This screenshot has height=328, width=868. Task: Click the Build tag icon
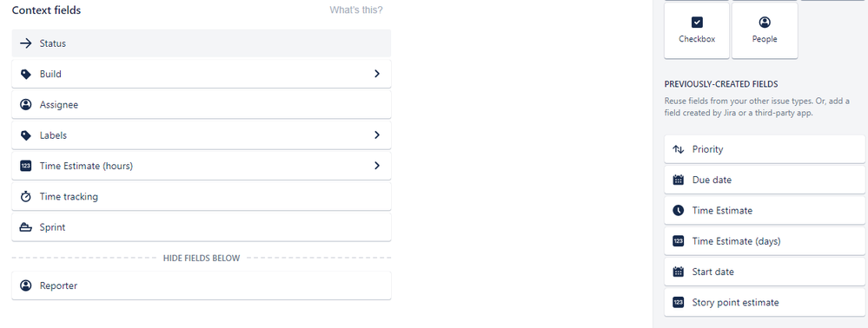click(25, 74)
